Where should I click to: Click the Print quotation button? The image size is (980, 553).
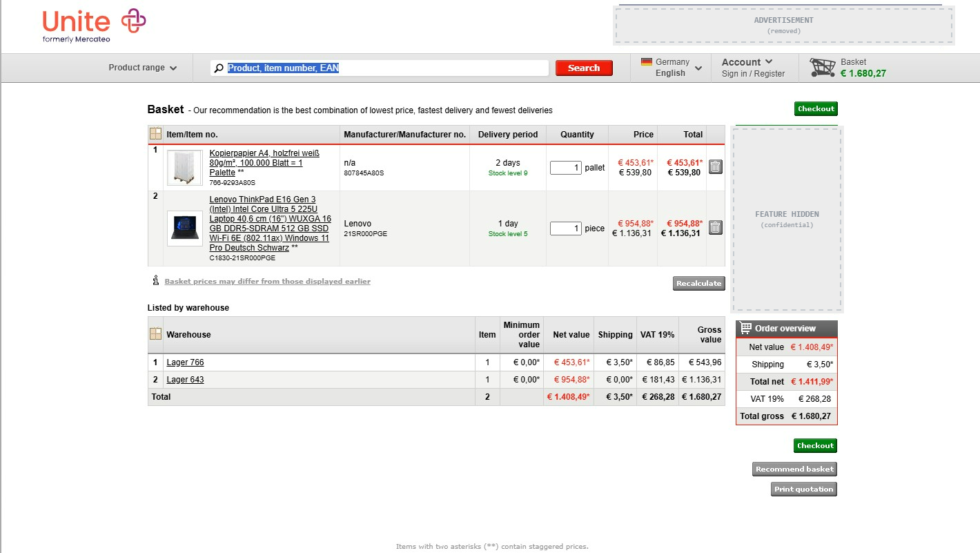(804, 489)
